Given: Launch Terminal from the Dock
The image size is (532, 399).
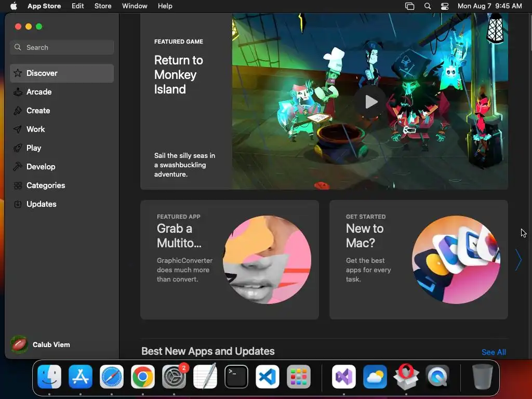Looking at the screenshot, I should click(x=236, y=377).
